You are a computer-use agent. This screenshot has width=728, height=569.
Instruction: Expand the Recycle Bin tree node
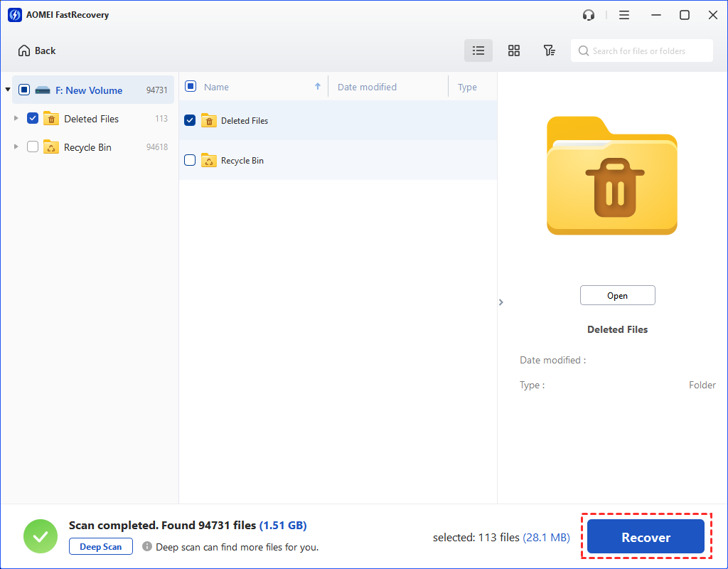click(x=16, y=147)
